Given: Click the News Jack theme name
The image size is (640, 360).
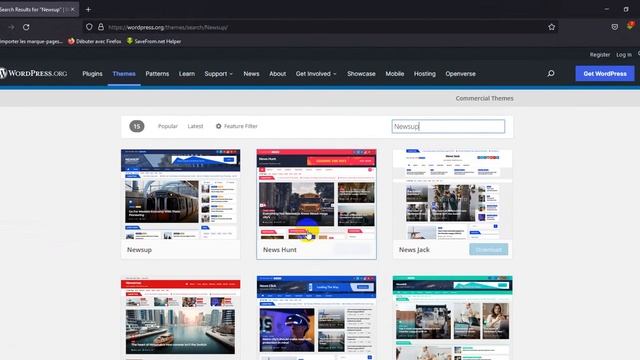Looking at the screenshot, I should pos(414,249).
